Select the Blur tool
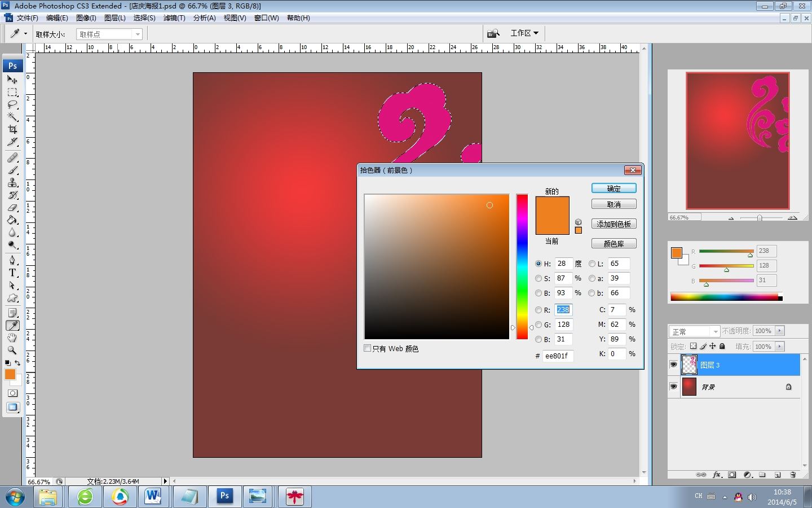Screen dimensions: 812x508 [x=12, y=232]
